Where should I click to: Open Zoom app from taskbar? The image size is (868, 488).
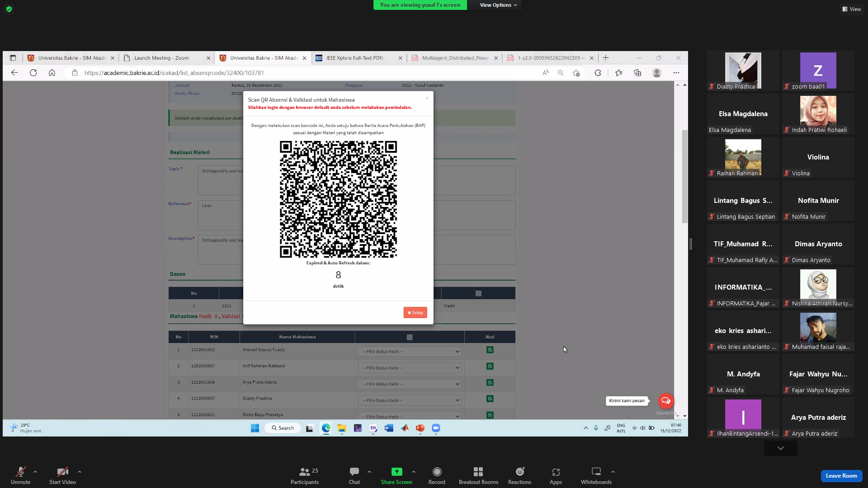pos(436,428)
